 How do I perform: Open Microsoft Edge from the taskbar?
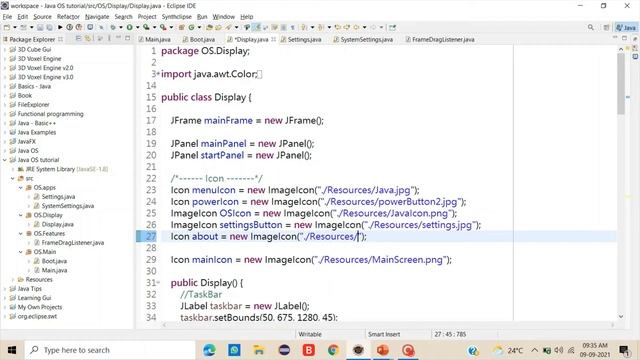209,350
